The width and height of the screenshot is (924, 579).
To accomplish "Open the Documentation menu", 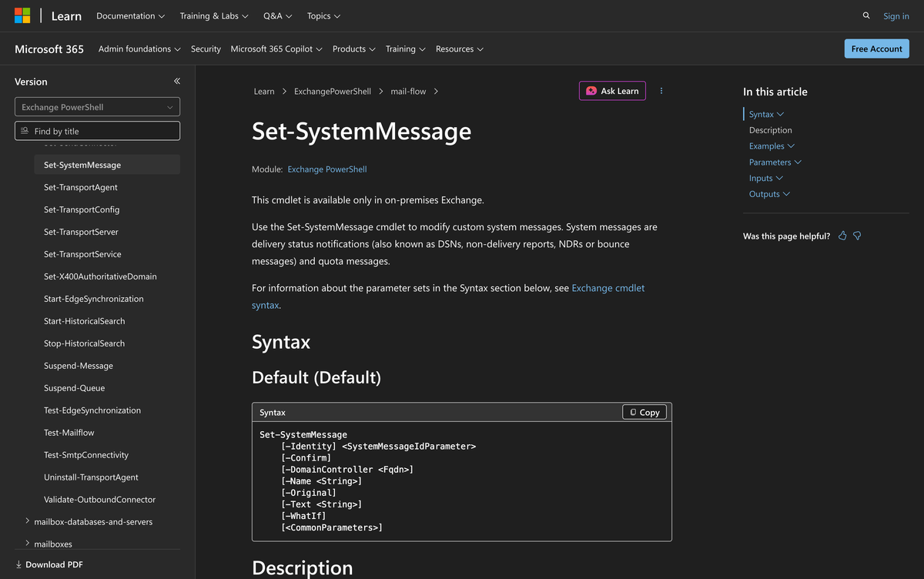I will pyautogui.click(x=131, y=15).
